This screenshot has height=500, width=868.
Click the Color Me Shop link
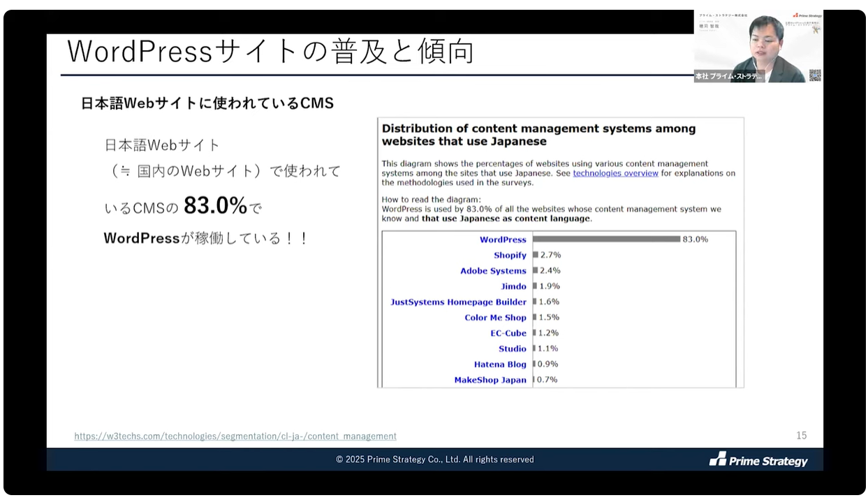pos(495,318)
